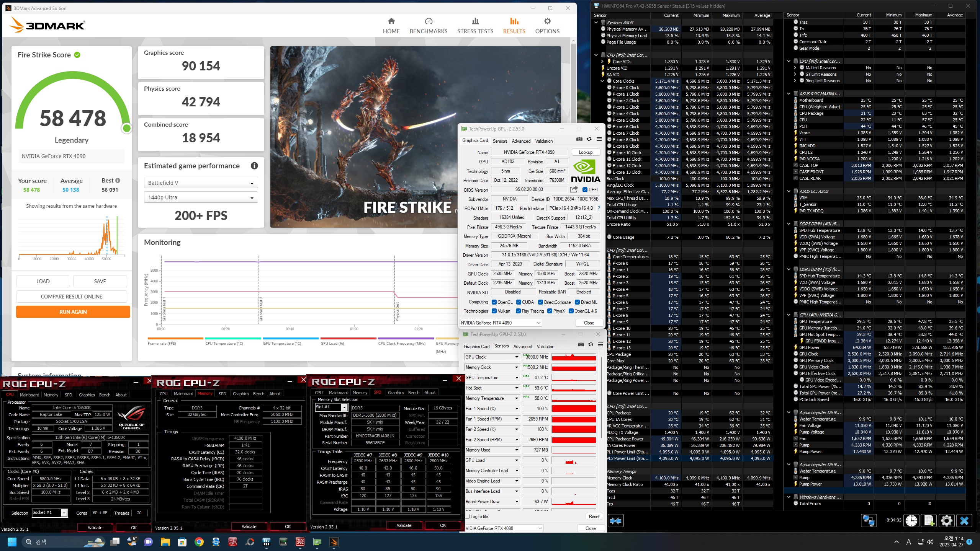980x551 pixels.
Task: Click HWiNFO clock reset timer icon
Action: (911, 521)
